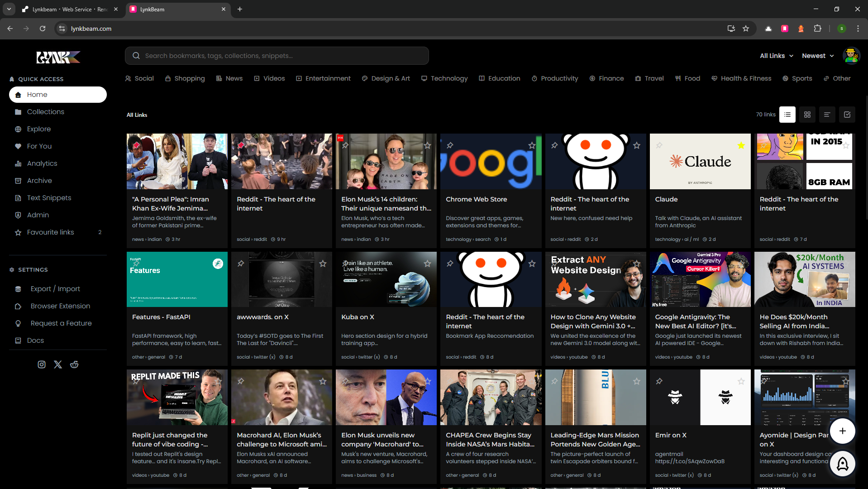
Task: Click the install app icon in address bar
Action: (731, 29)
